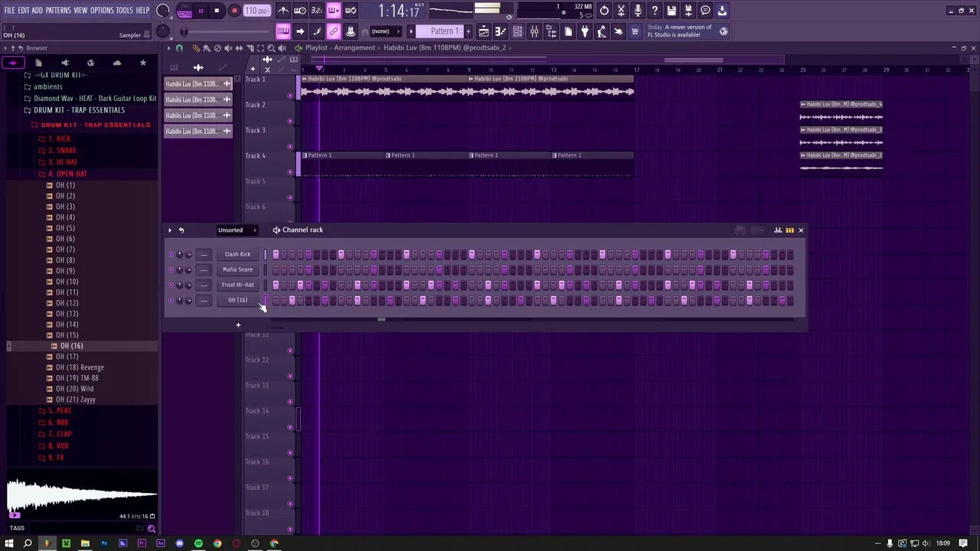Mute the Mafia Snare channel

coord(170,269)
